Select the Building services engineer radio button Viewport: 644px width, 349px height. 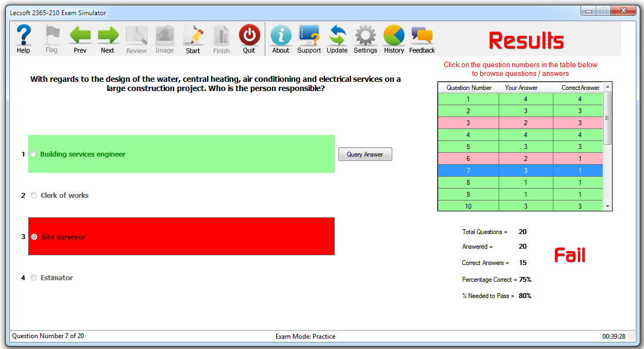[x=33, y=154]
